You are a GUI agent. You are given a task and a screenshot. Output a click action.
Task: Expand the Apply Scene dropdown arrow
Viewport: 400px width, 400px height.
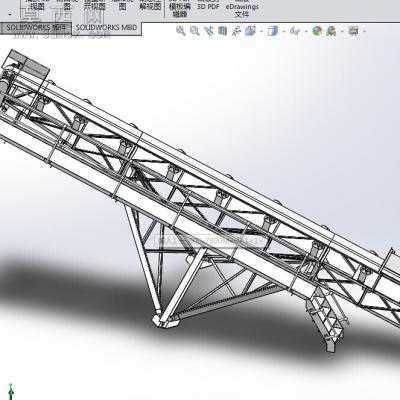341,32
